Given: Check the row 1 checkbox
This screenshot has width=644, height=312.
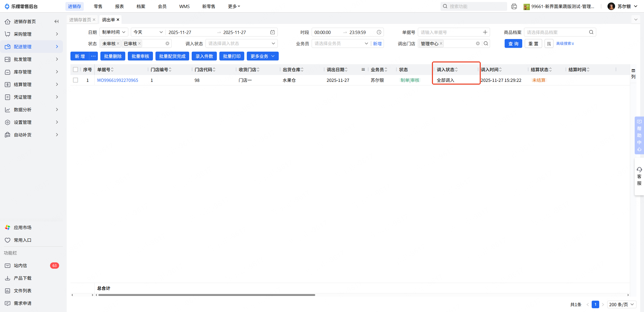Looking at the screenshot, I should tap(75, 80).
